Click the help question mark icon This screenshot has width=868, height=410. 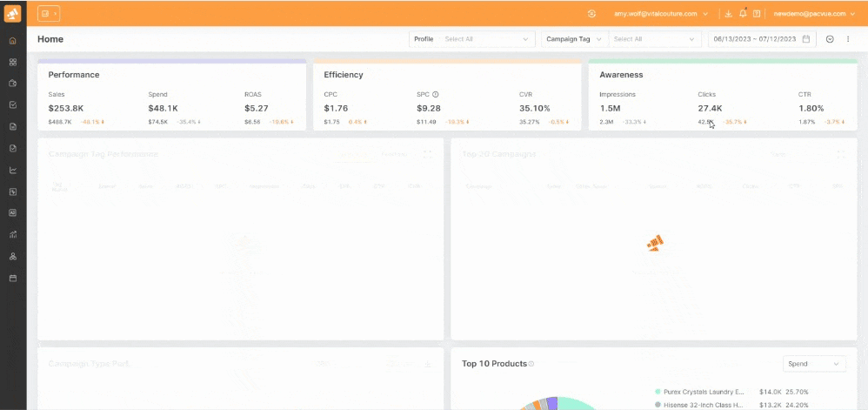coord(757,14)
